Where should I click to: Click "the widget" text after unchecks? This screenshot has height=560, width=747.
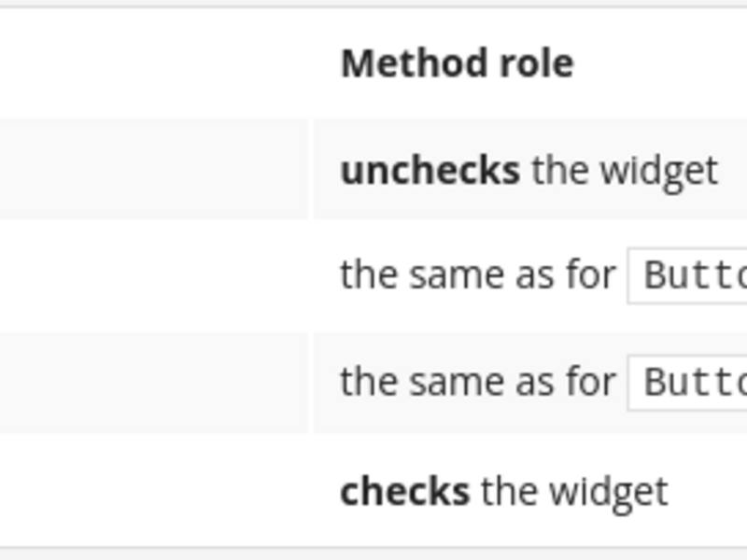coord(625,171)
